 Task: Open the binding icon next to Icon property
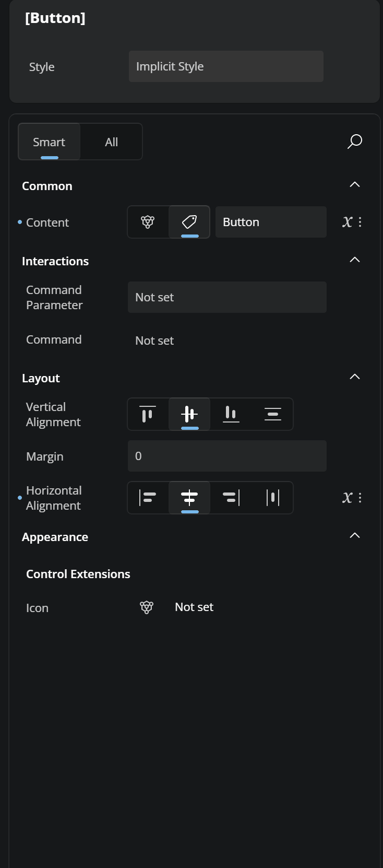click(147, 607)
